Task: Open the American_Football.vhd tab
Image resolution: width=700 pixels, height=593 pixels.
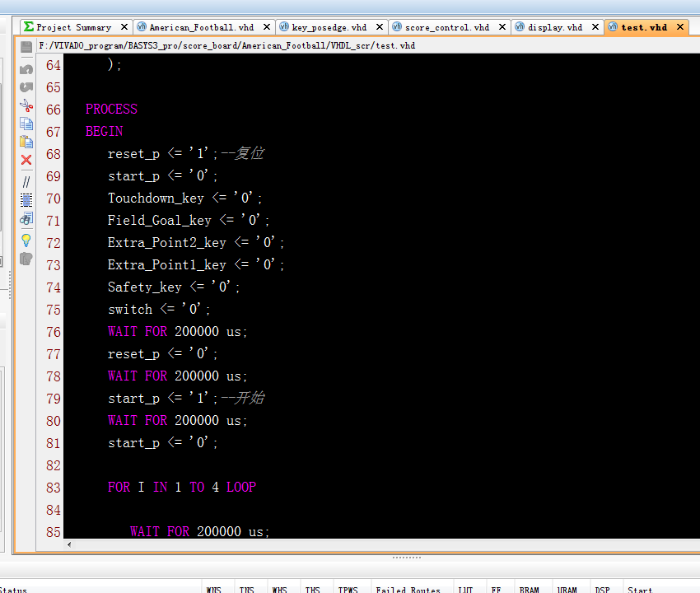Action: point(200,27)
